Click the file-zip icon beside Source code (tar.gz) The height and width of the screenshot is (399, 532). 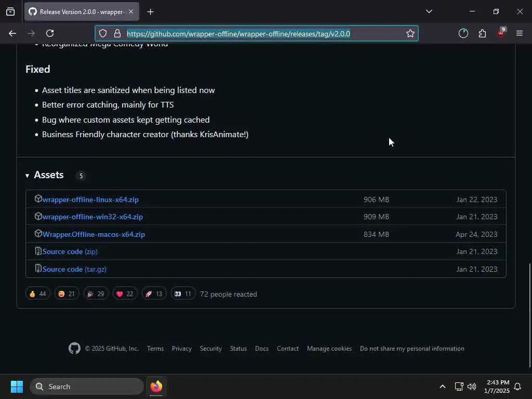[38, 269]
